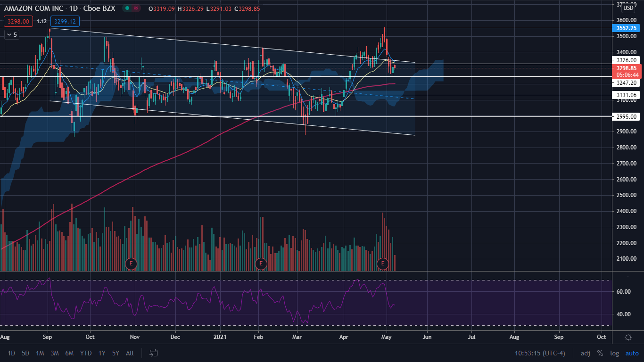Select the 5D time range

point(25,353)
